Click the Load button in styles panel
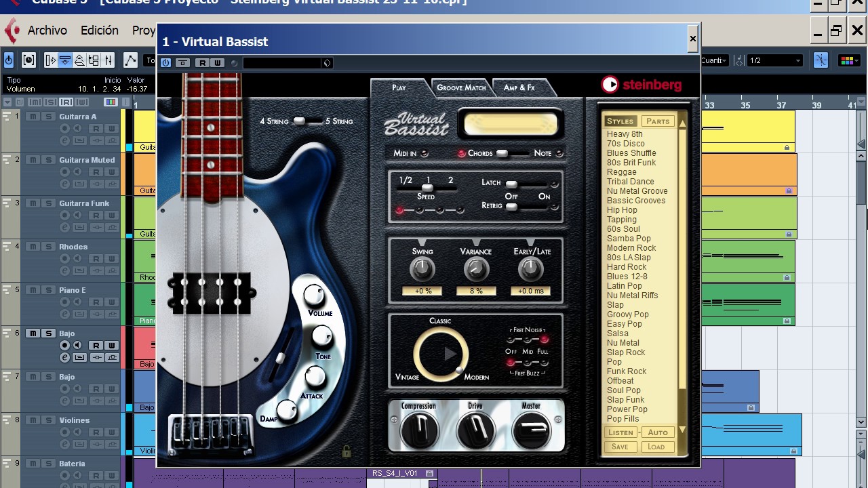The width and height of the screenshot is (868, 488). coord(656,447)
